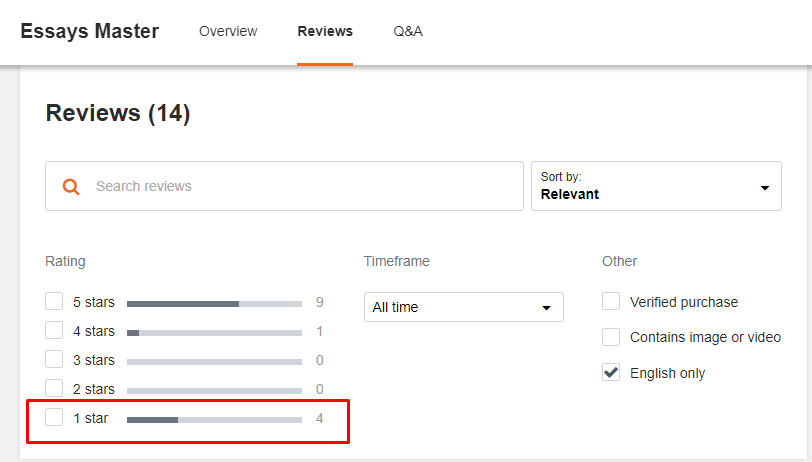The image size is (812, 462).
Task: Select the Reviews tab
Action: (325, 31)
